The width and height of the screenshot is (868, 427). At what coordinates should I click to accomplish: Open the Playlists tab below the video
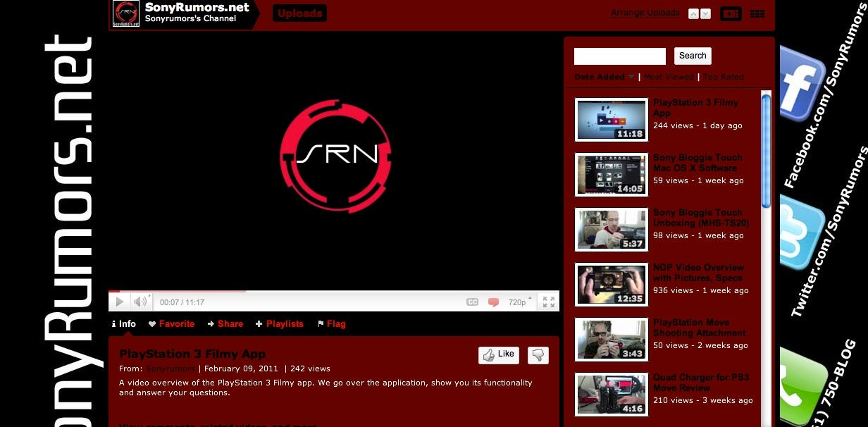(280, 324)
